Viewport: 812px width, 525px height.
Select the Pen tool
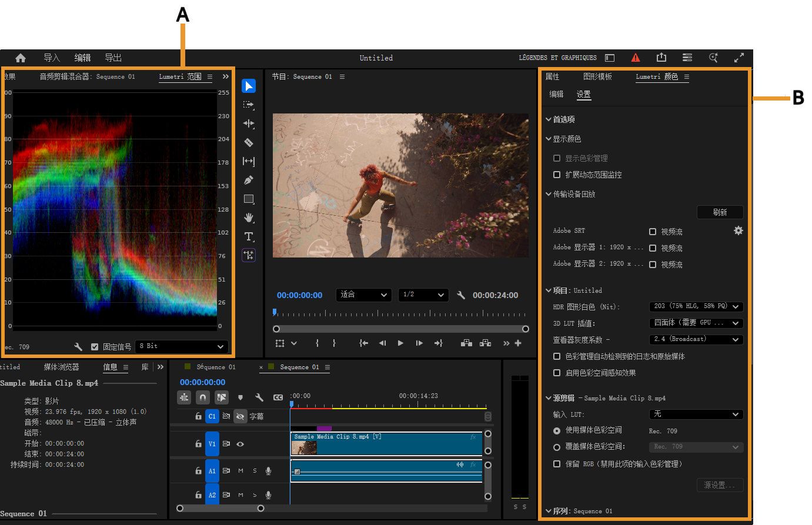(x=249, y=180)
